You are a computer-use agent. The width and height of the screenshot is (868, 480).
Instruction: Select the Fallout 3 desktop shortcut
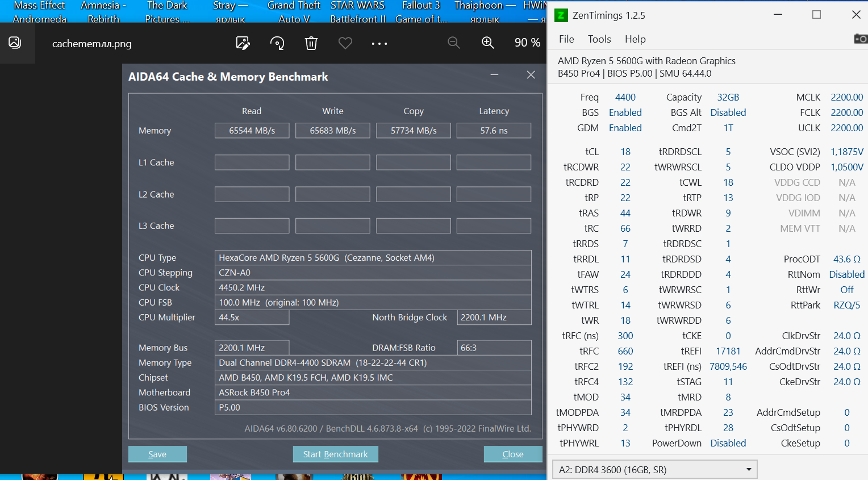pyautogui.click(x=422, y=12)
